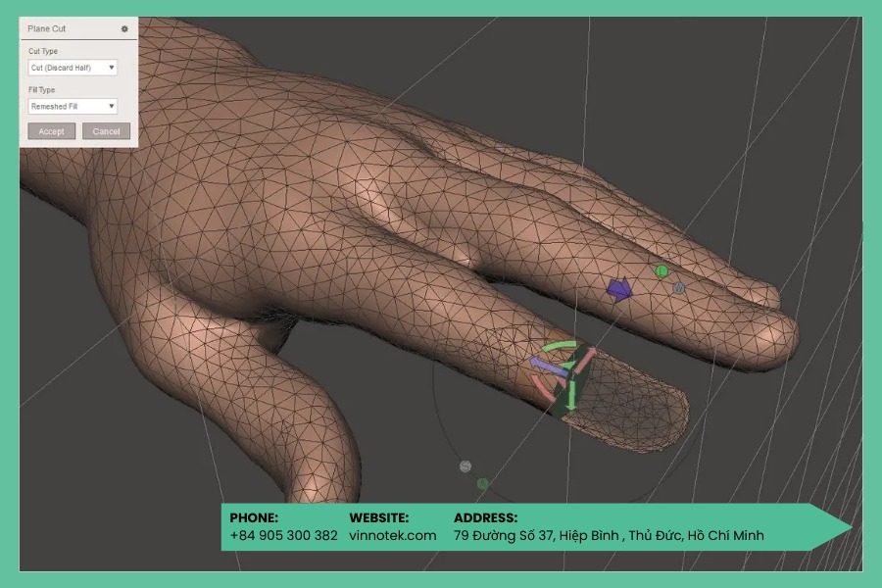This screenshot has height=588, width=882.
Task: Click the green A gizmo marker
Action: tap(482, 483)
